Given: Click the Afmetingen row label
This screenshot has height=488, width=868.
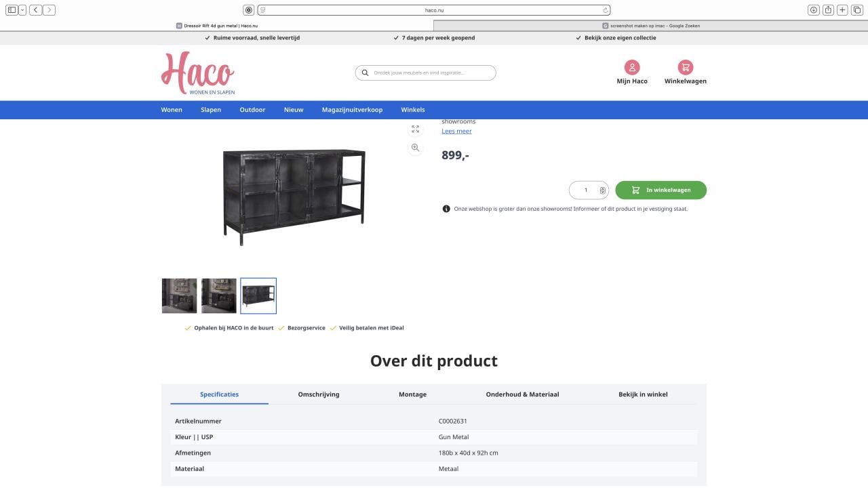Looking at the screenshot, I should click(193, 453).
